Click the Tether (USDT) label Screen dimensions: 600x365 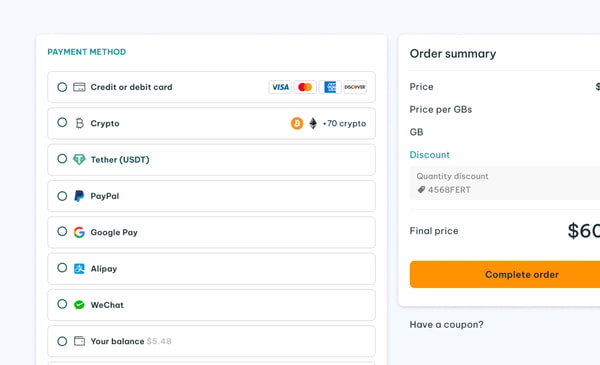[120, 160]
